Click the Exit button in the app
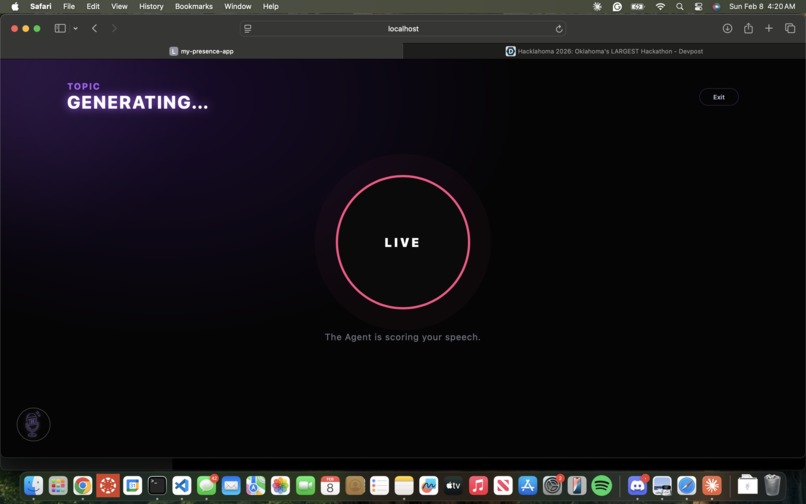This screenshot has height=504, width=806. (719, 97)
